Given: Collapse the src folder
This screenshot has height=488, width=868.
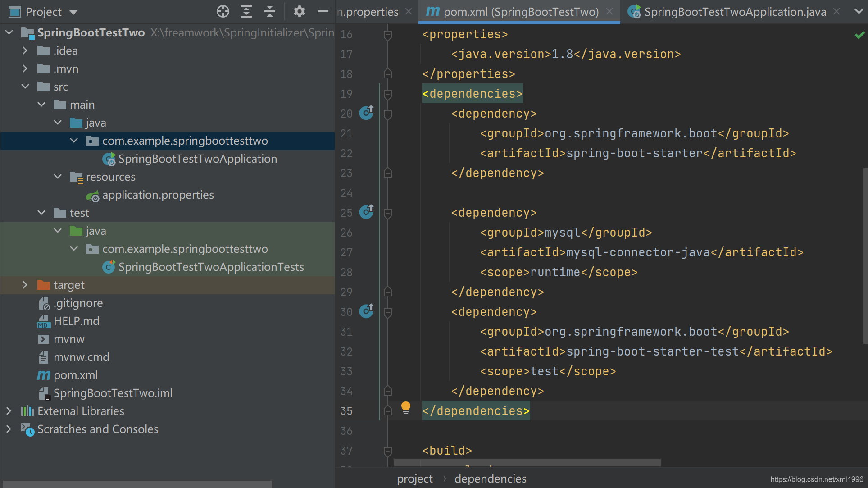Looking at the screenshot, I should pos(25,87).
